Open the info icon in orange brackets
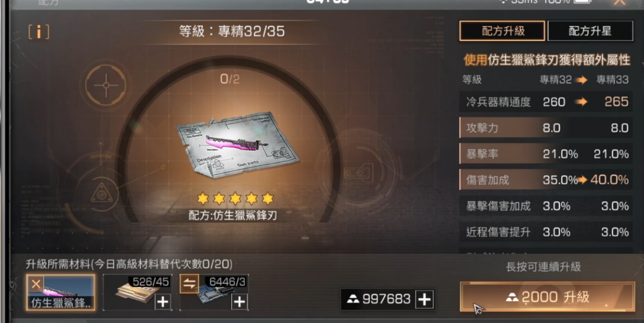The height and width of the screenshot is (323, 644). click(39, 31)
